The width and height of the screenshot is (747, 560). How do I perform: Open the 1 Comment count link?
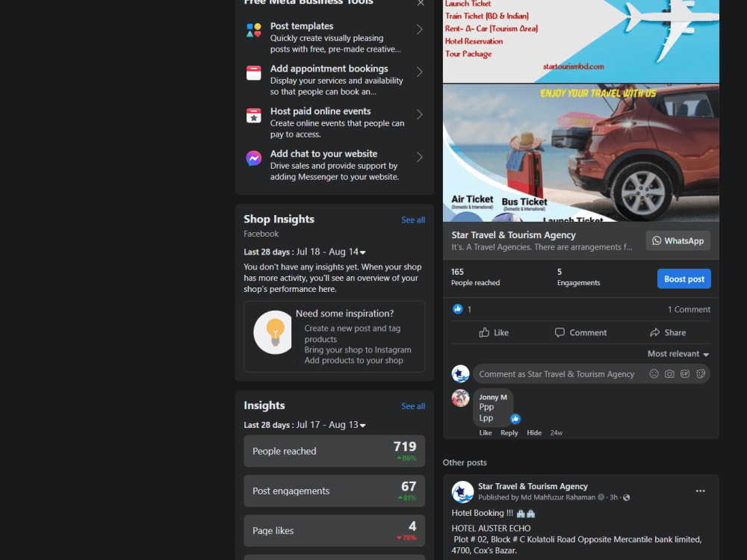click(689, 310)
